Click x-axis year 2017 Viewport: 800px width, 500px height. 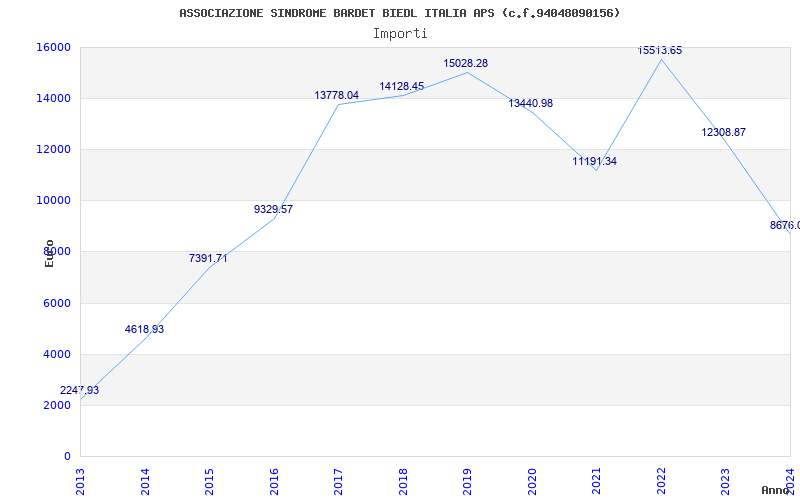coord(338,482)
